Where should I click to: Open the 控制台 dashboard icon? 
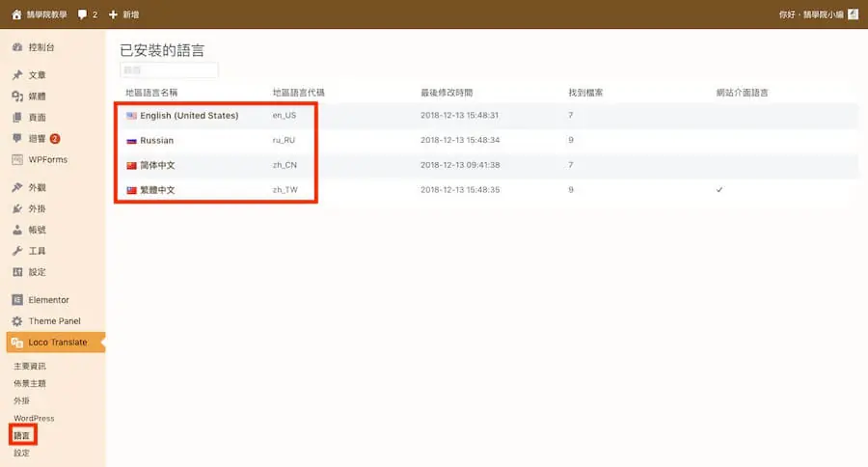point(17,47)
